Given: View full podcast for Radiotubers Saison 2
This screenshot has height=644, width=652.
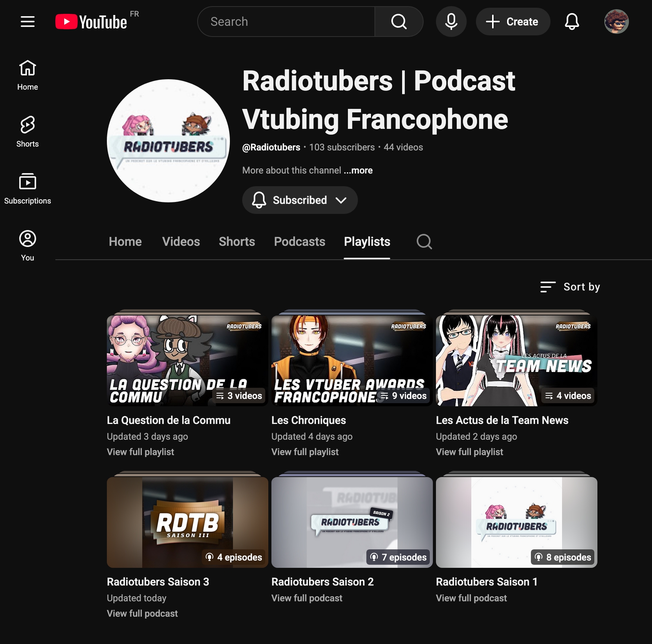Looking at the screenshot, I should [307, 598].
